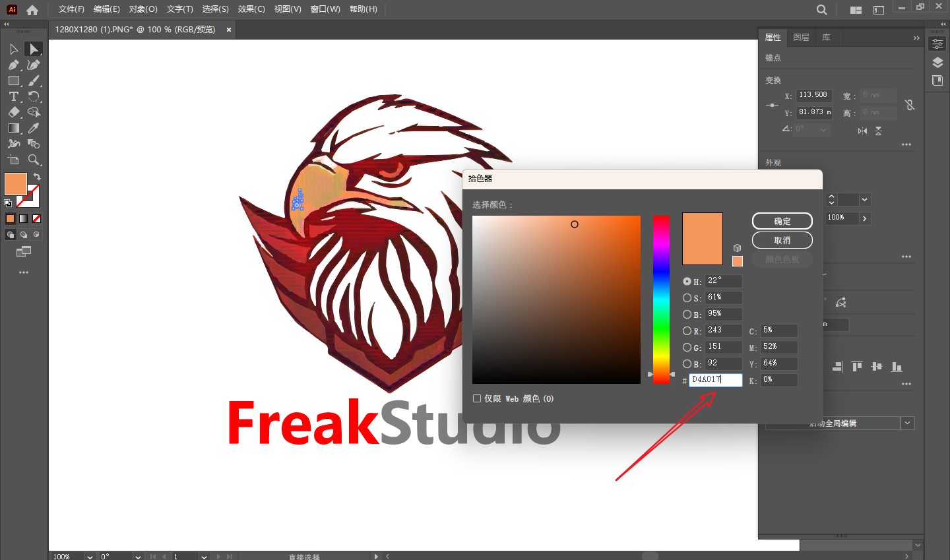Show more Transform options
The width and height of the screenshot is (950, 560).
click(x=906, y=144)
